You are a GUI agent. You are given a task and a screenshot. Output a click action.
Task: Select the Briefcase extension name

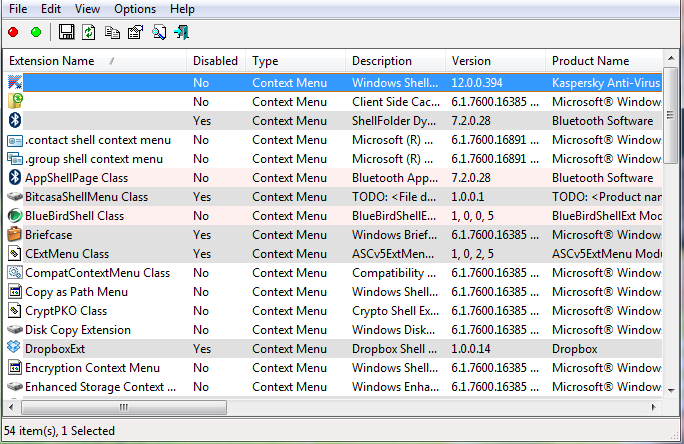tap(48, 235)
